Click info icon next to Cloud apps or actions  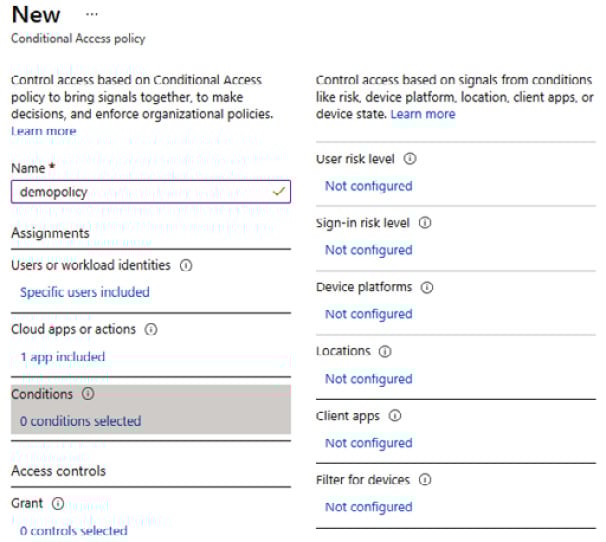(151, 329)
